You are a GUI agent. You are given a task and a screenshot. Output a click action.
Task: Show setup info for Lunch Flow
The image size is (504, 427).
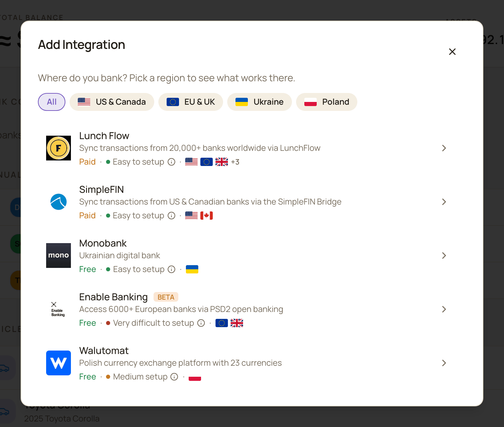171,162
